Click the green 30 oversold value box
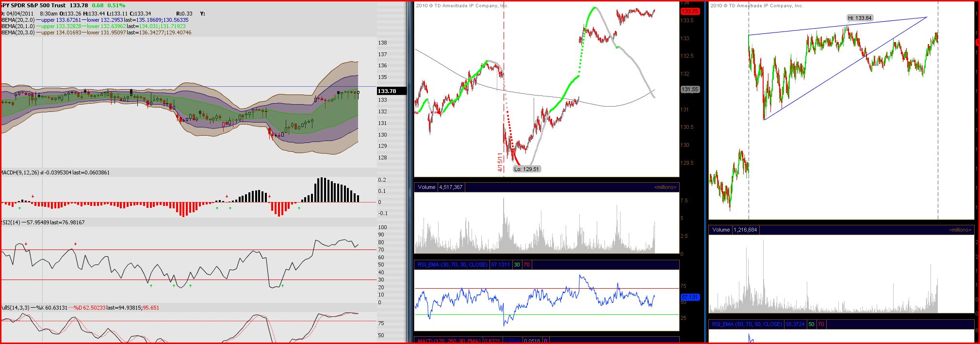This screenshot has width=980, height=344. (517, 265)
